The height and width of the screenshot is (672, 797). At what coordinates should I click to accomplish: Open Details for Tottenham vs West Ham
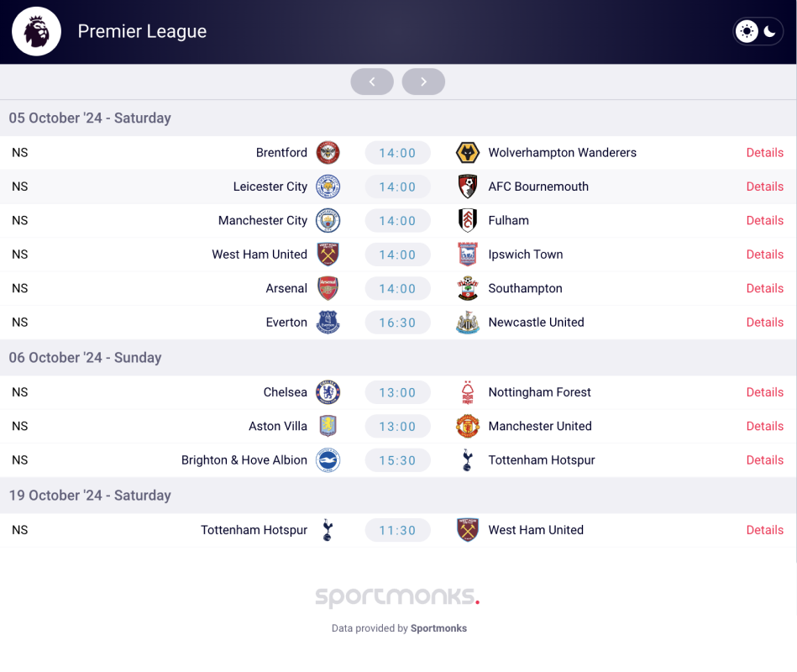pos(764,530)
